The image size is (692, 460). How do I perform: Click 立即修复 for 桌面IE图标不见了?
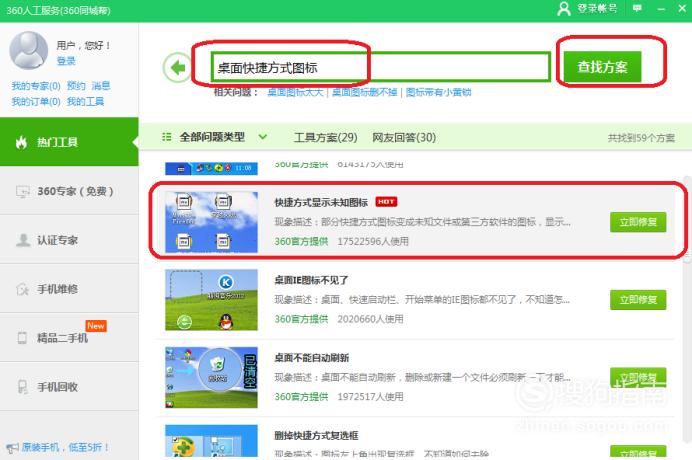(x=638, y=300)
